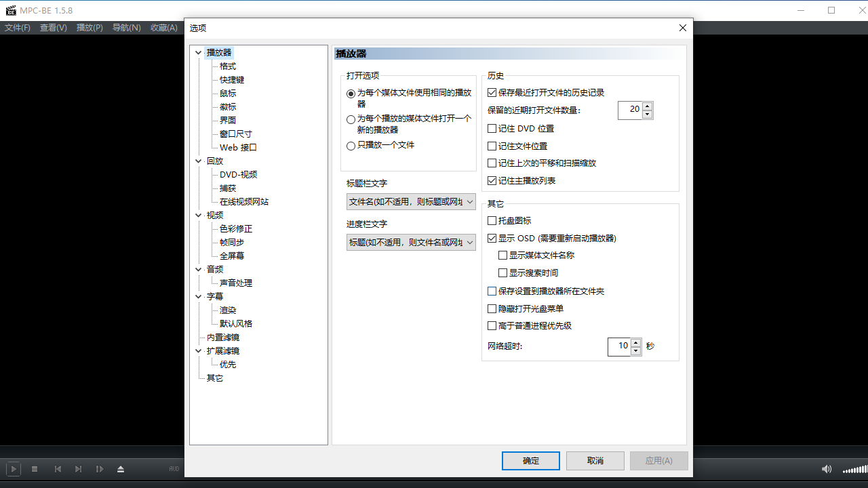The height and width of the screenshot is (488, 868).
Task: Disable the 显示 OSD option
Action: pyautogui.click(x=492, y=238)
